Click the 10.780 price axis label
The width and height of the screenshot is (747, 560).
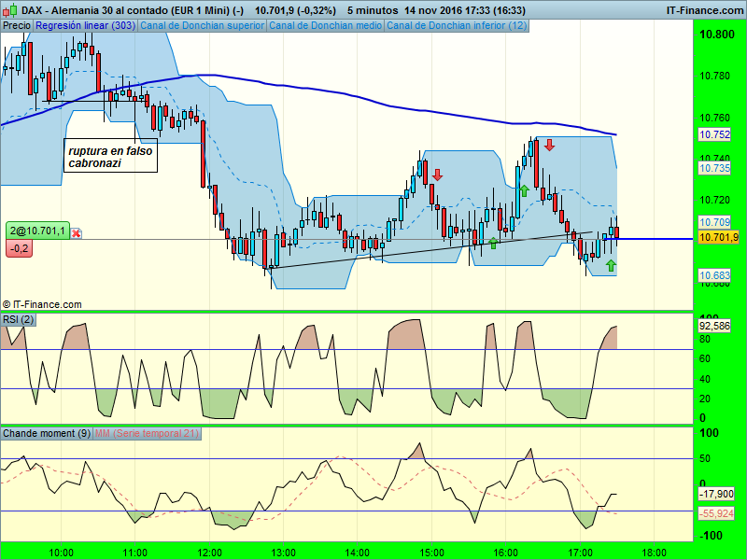pyautogui.click(x=714, y=76)
